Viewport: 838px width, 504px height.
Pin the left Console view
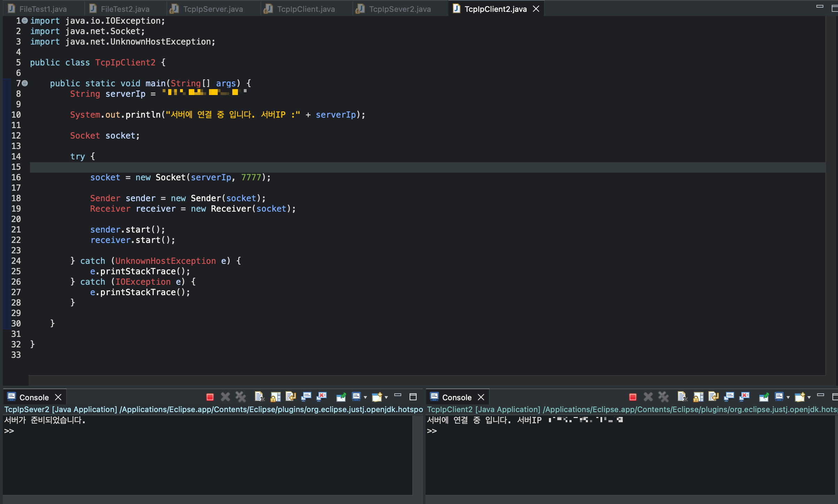click(x=341, y=397)
